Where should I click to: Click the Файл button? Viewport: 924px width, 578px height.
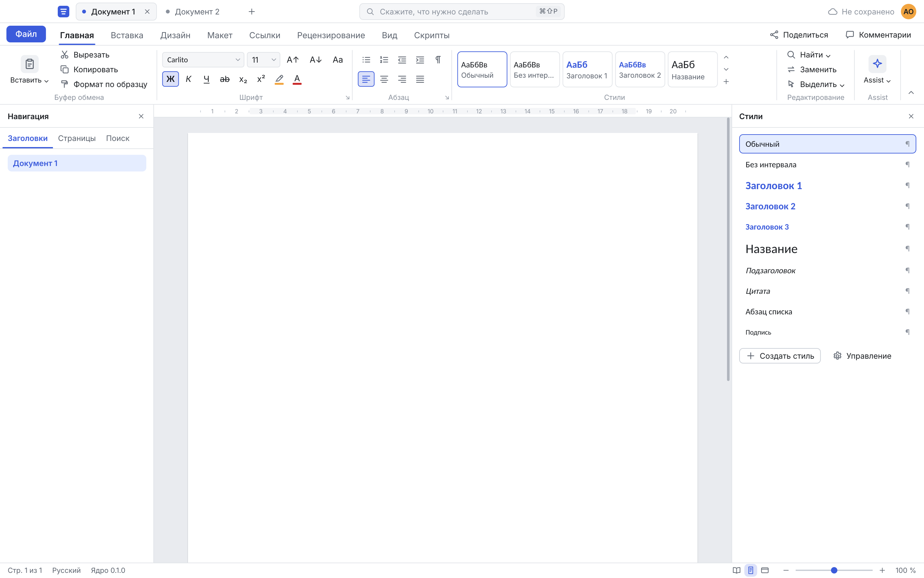point(26,34)
